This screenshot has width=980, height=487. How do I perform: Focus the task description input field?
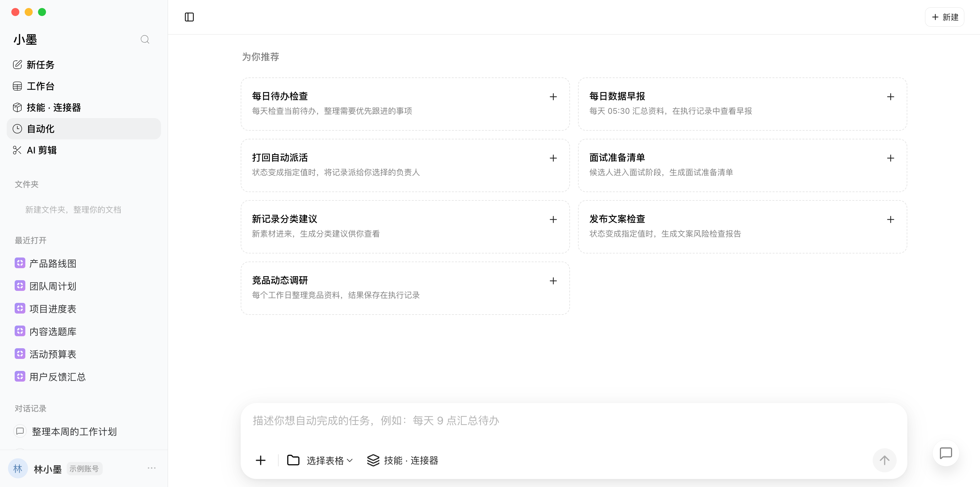tap(574, 421)
